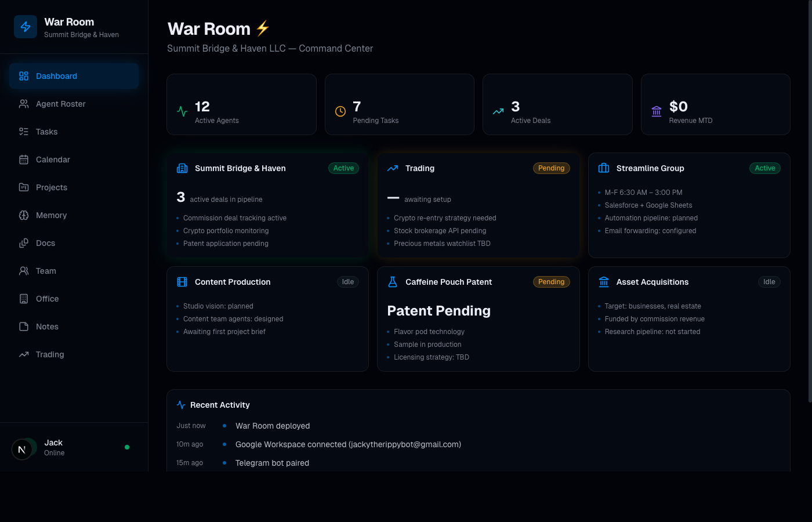Click 'Stock brokerage API pending' item
This screenshot has height=522, width=812.
(x=440, y=231)
